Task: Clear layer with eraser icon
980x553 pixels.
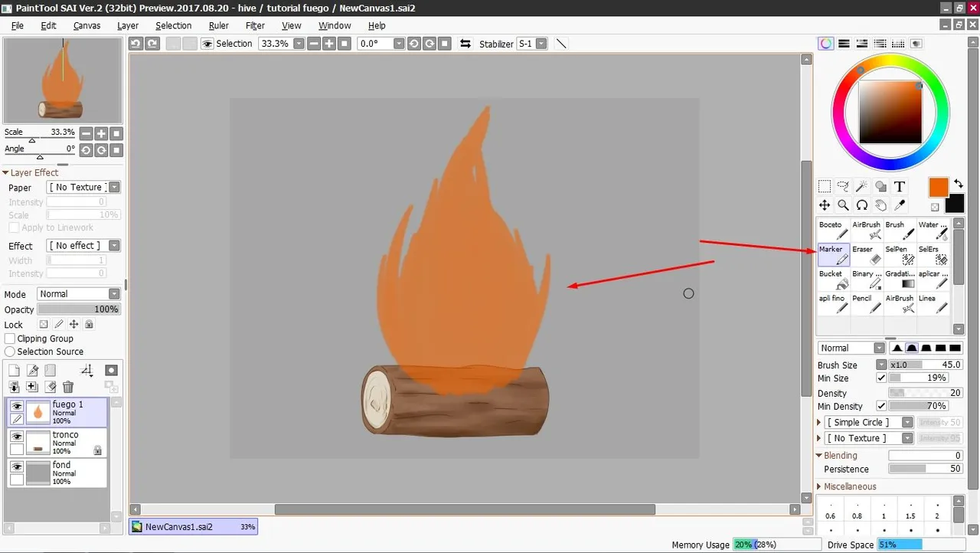Action: (x=51, y=388)
